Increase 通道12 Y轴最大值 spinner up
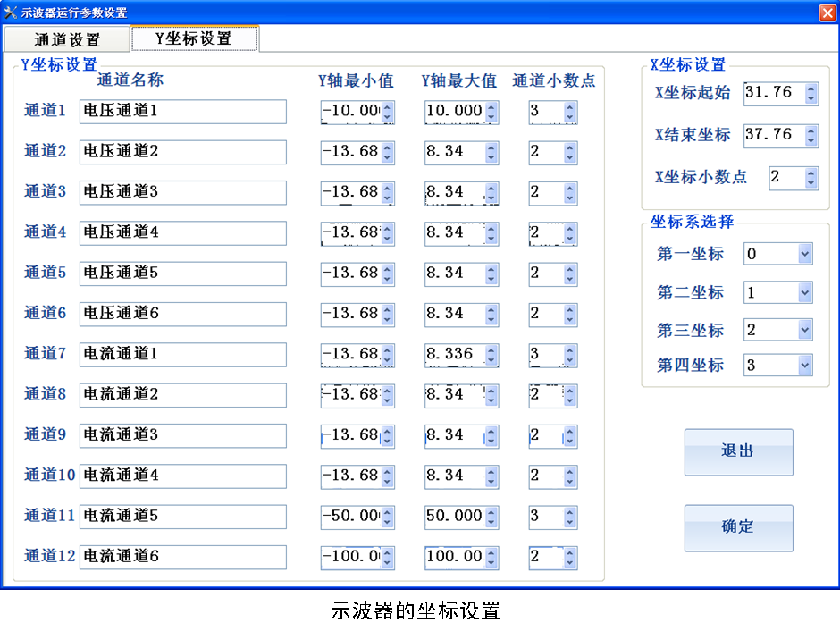This screenshot has width=840, height=623. (491, 552)
